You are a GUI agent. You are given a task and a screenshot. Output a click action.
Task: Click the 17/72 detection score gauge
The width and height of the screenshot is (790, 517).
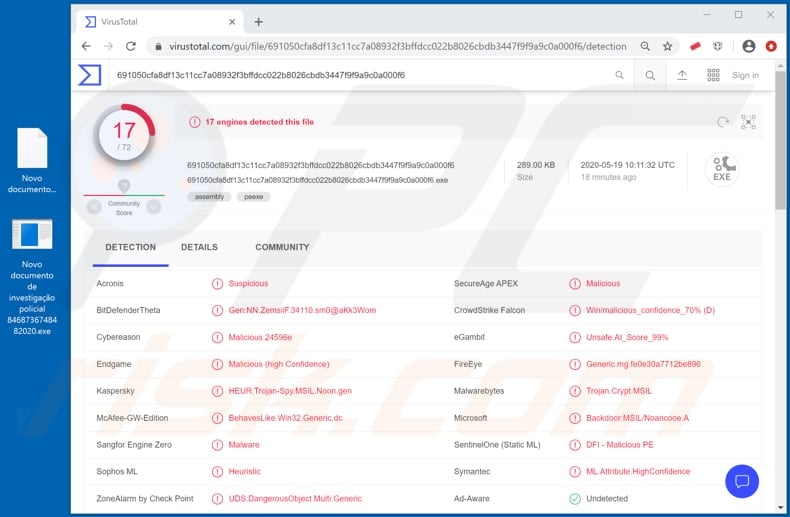[x=124, y=134]
